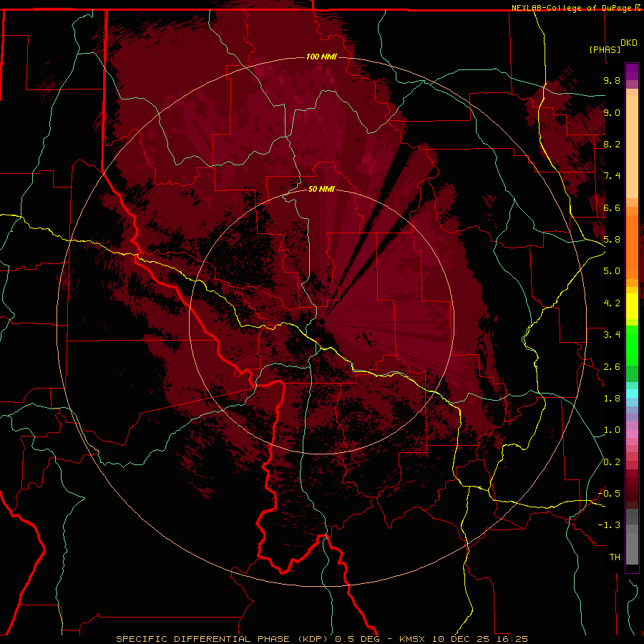Click the [PHAS] units label
Screen dimensions: 644x644
(x=605, y=49)
